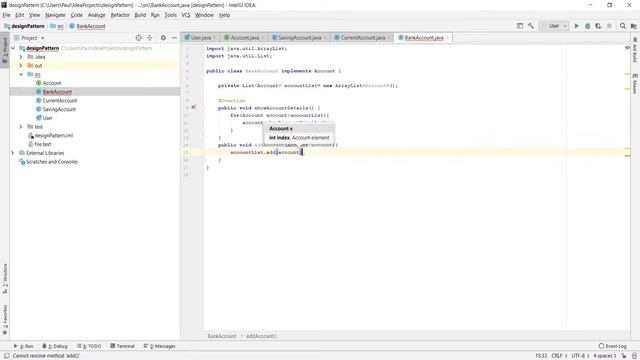The image size is (640, 360).
Task: Change indent setting 4 spaces in status bar
Action: [604, 356]
